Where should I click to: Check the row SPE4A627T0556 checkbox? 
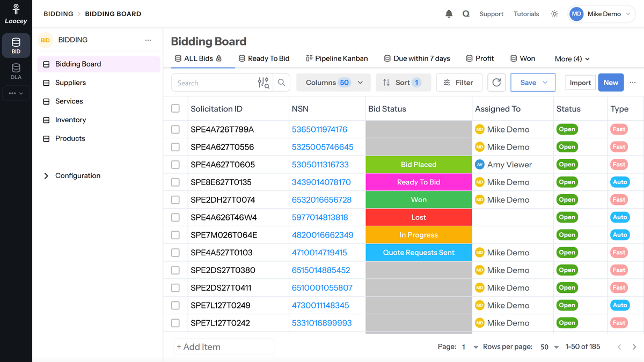(175, 147)
